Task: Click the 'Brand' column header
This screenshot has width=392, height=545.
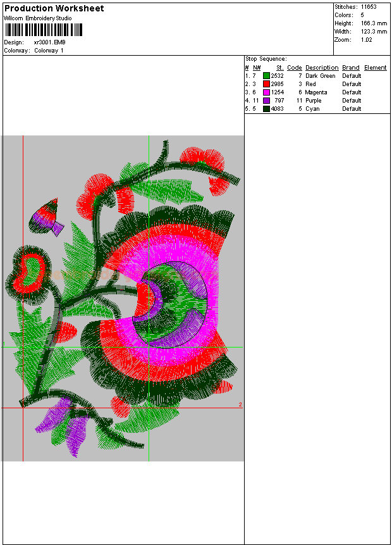Action: [x=351, y=68]
